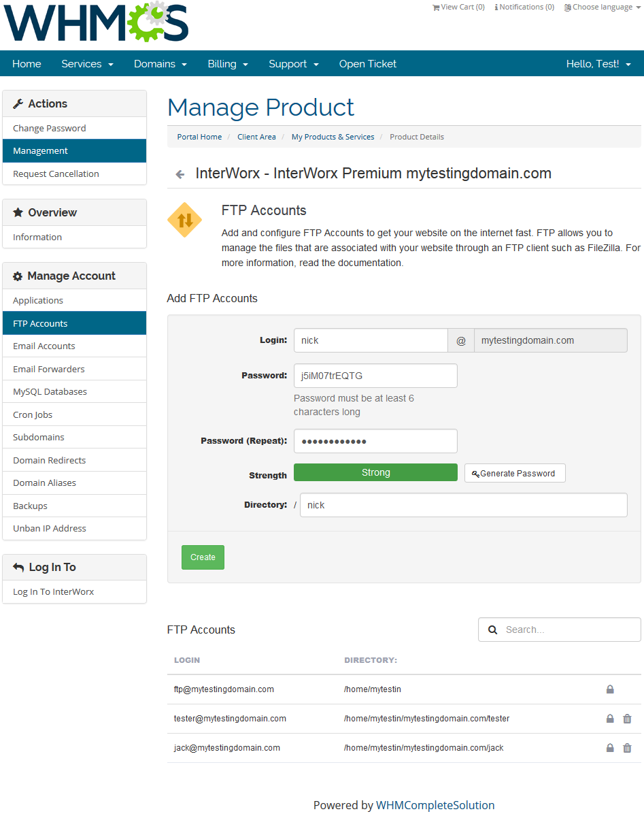Click ftp@mytestingdomain.com login cell
The height and width of the screenshot is (816, 644).
[224, 689]
